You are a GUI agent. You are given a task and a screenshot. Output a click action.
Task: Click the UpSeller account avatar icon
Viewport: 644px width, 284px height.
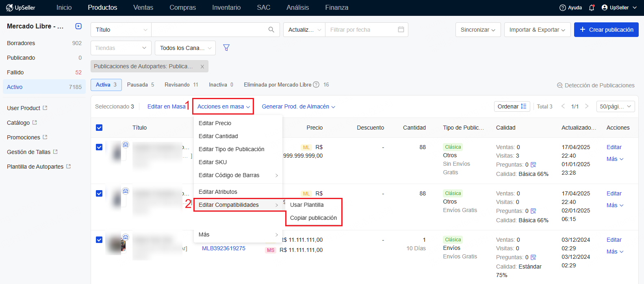coord(605,8)
